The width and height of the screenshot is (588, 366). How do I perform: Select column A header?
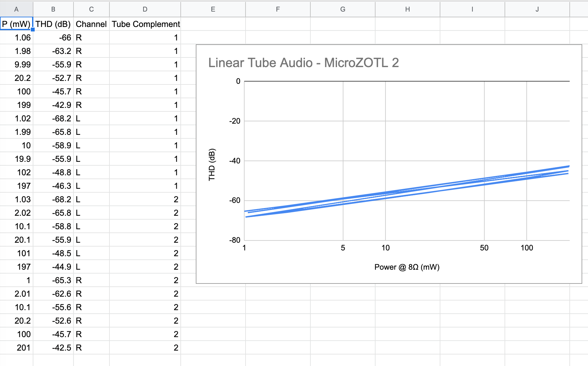16,9
